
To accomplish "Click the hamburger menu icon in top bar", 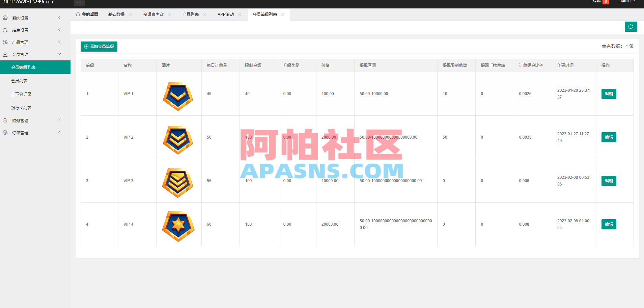I will pos(79,2).
